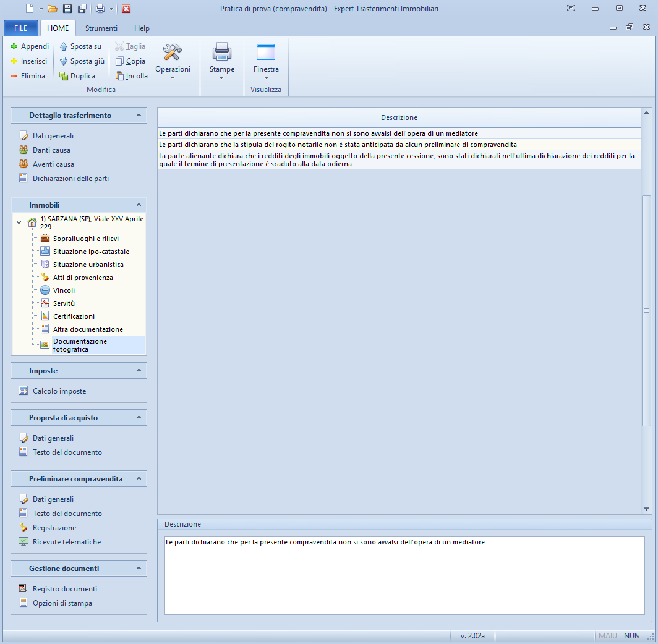Select Documentazione fotografica tree item
This screenshot has width=658, height=644.
coord(80,345)
